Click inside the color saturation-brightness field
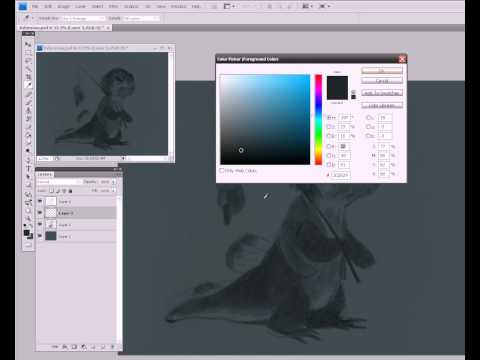The height and width of the screenshot is (360, 480). pyautogui.click(x=265, y=119)
